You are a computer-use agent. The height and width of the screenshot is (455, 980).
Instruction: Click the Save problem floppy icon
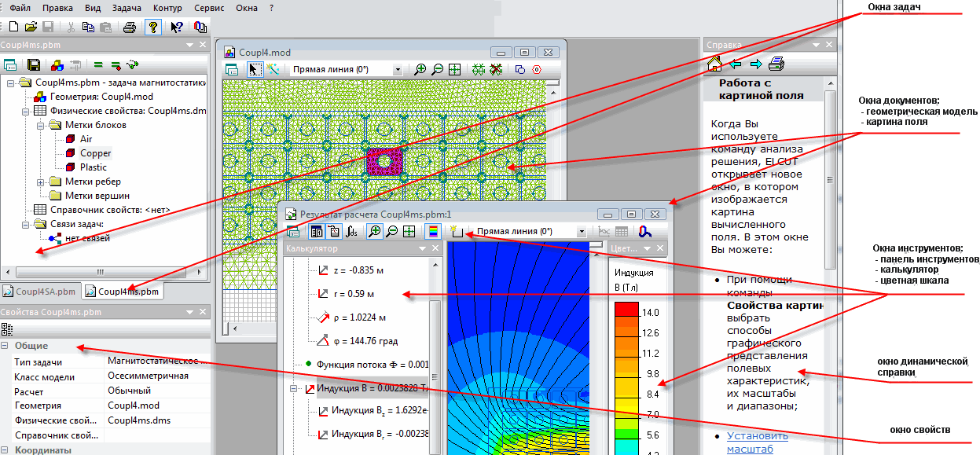(34, 65)
